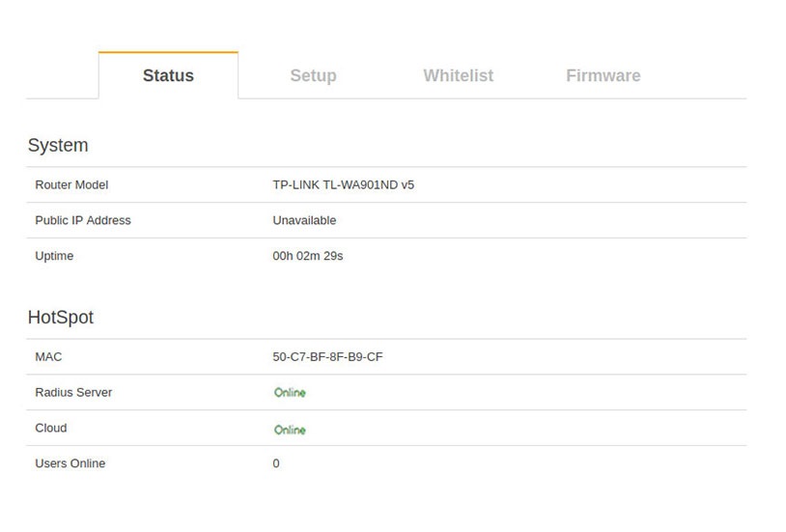Select the HotSpot section heading

pos(61,318)
